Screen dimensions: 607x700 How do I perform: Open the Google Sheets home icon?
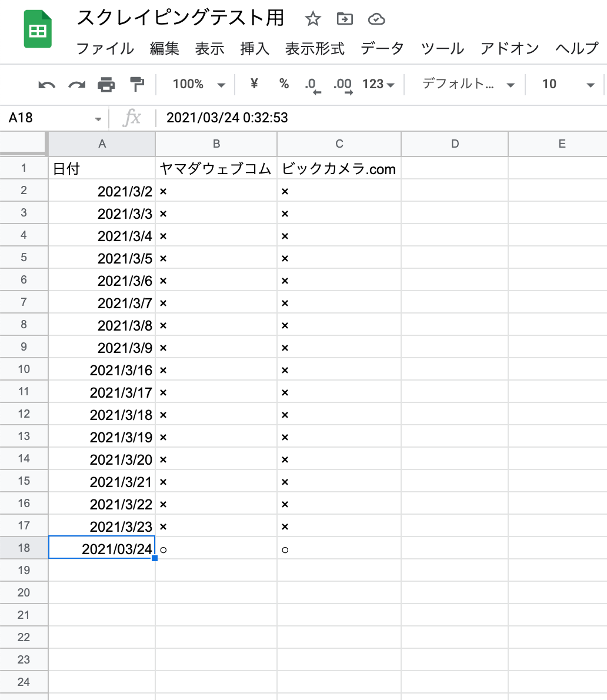click(38, 29)
